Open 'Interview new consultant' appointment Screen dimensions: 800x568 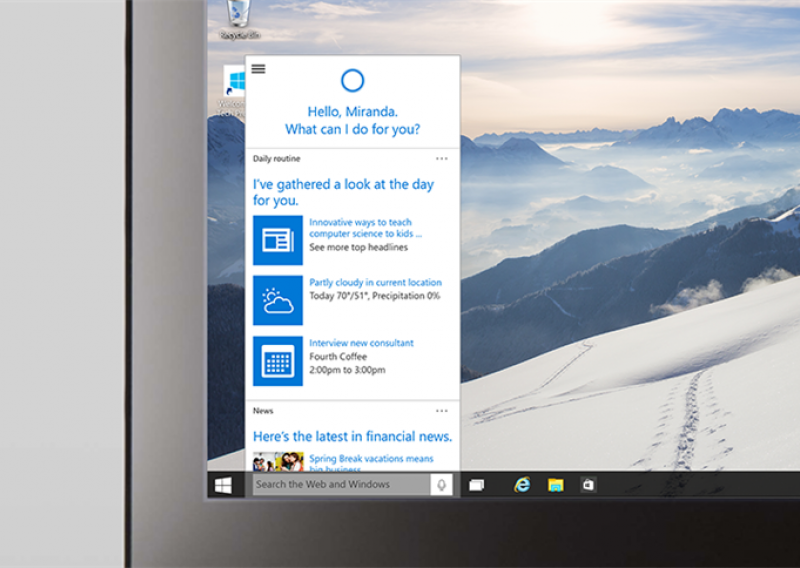[x=361, y=343]
